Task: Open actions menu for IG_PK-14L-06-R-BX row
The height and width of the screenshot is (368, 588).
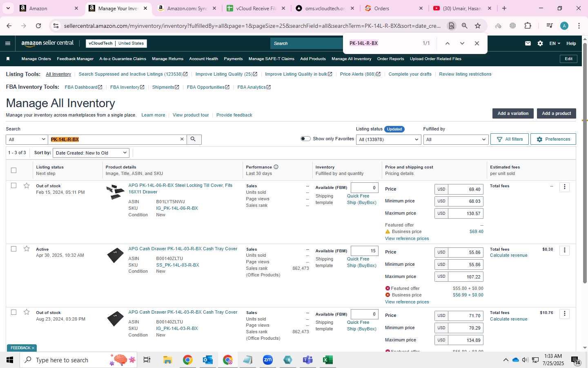Action: pyautogui.click(x=565, y=187)
